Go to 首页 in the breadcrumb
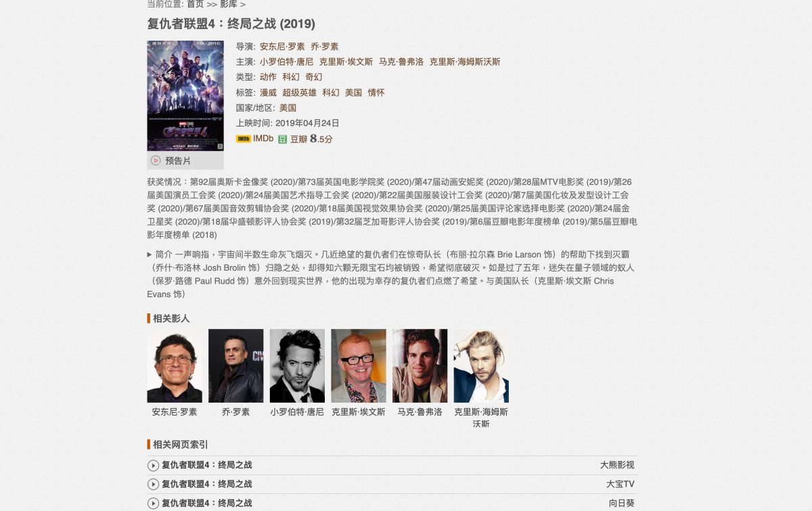Viewport: 812px width, 511px height. (195, 4)
